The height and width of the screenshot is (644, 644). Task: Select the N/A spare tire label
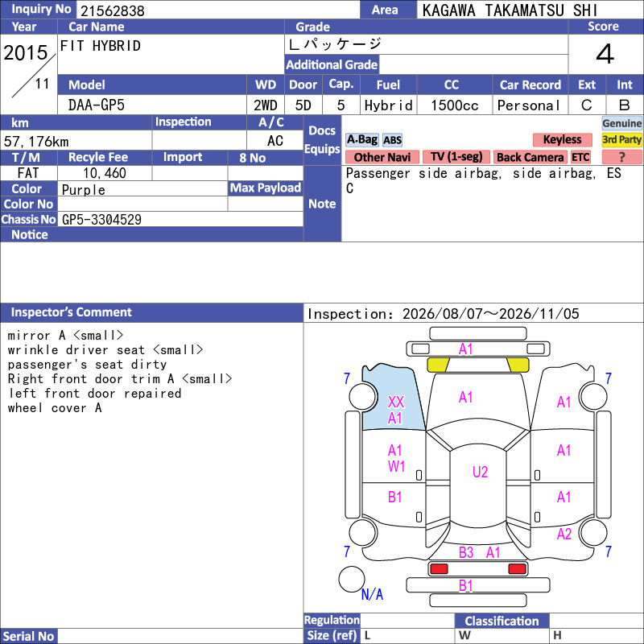pos(372,594)
